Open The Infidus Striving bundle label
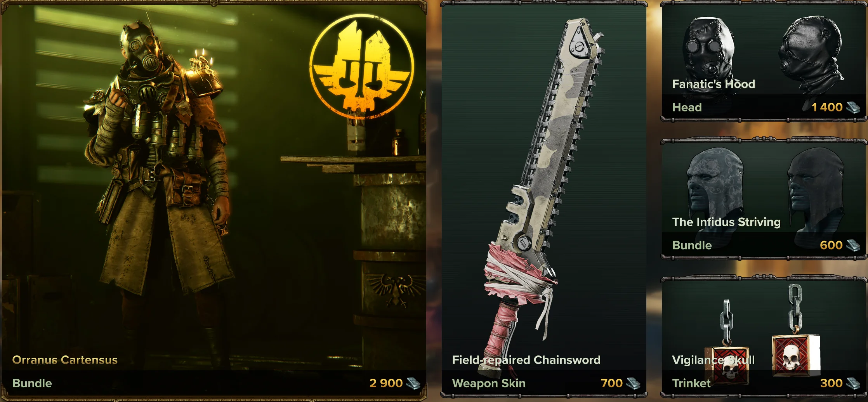Viewport: 868px width, 402px height. tap(726, 222)
